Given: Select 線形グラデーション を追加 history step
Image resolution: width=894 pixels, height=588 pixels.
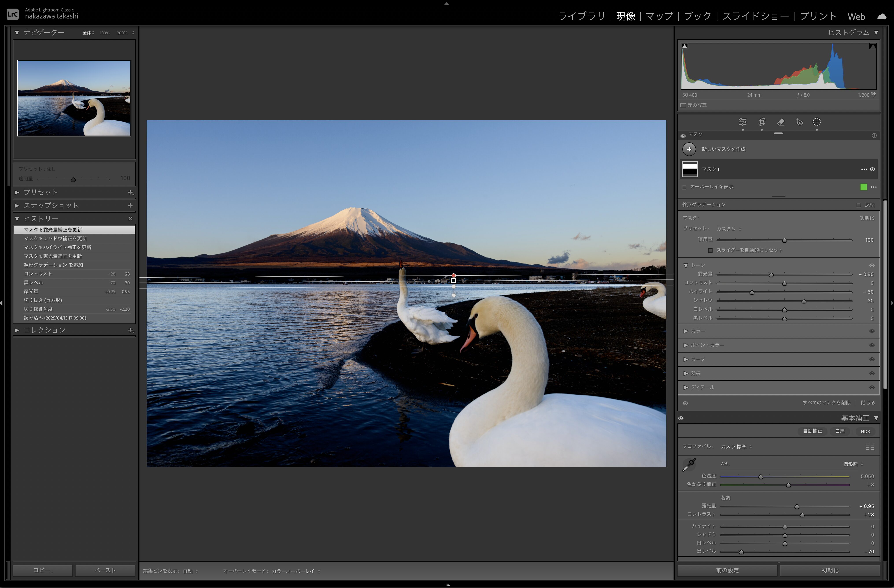Looking at the screenshot, I should (53, 265).
